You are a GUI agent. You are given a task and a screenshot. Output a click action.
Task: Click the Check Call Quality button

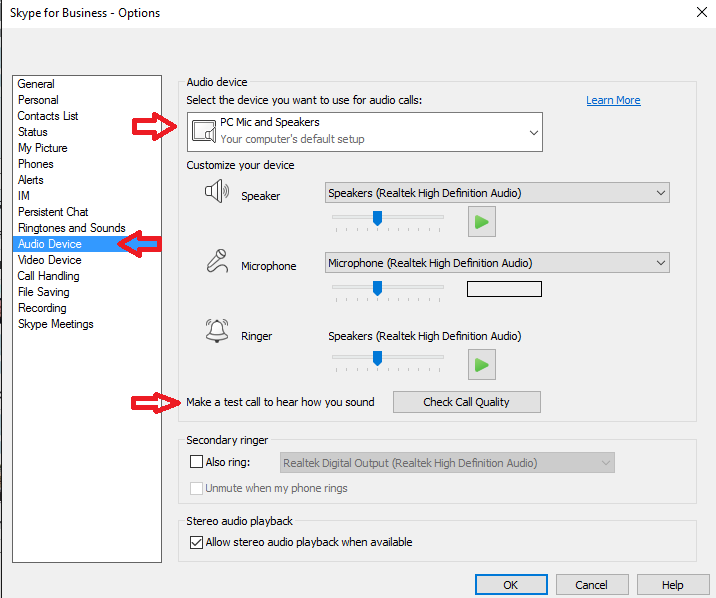point(467,402)
